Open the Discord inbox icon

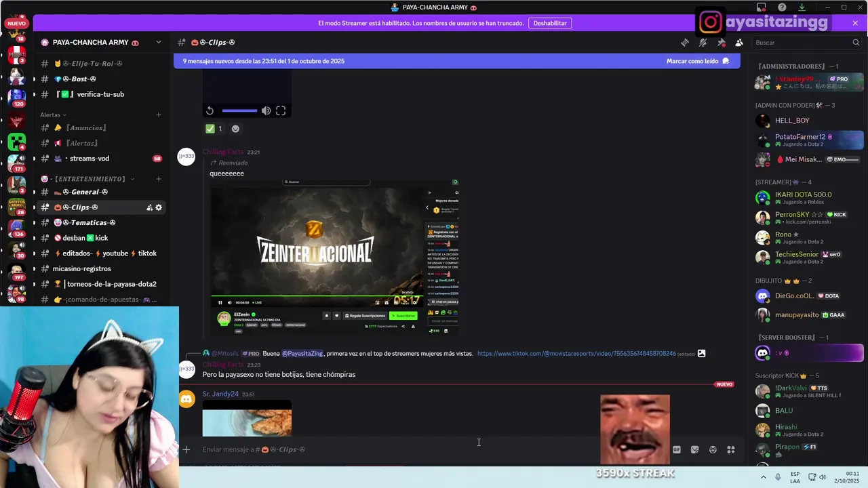point(762,7)
